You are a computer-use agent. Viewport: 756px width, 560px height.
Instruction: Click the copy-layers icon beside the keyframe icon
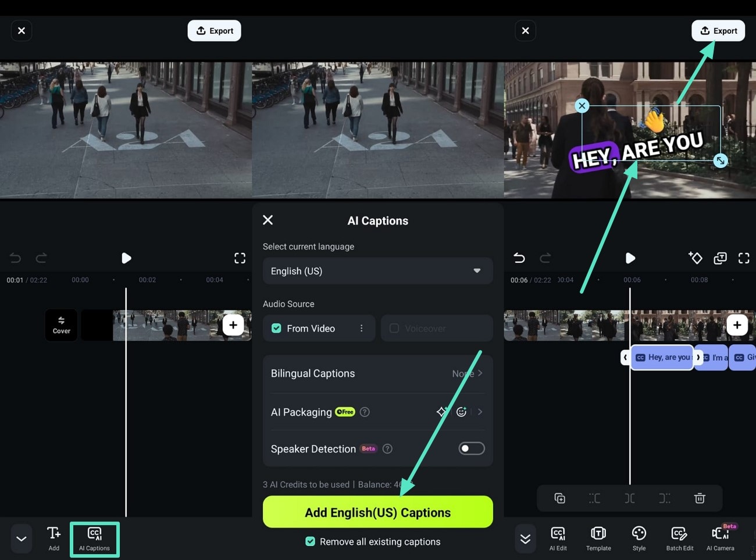tap(720, 258)
